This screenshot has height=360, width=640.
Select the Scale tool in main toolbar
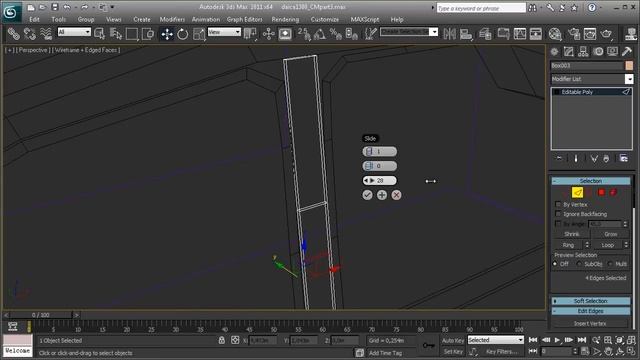199,34
